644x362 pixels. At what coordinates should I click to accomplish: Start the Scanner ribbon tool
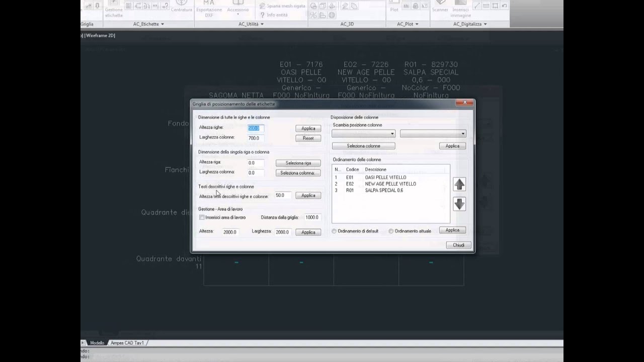[x=440, y=7]
